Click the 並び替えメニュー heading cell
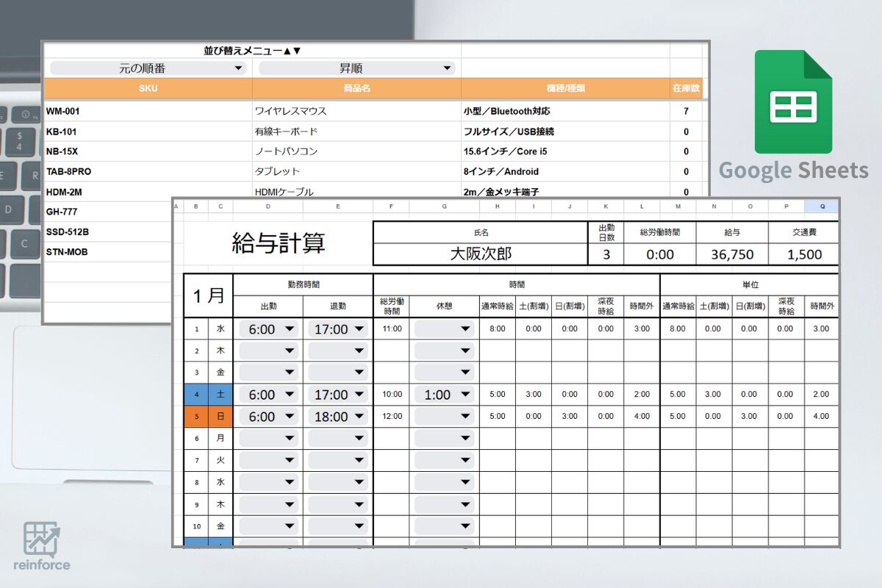Image resolution: width=882 pixels, height=588 pixels. pyautogui.click(x=252, y=51)
